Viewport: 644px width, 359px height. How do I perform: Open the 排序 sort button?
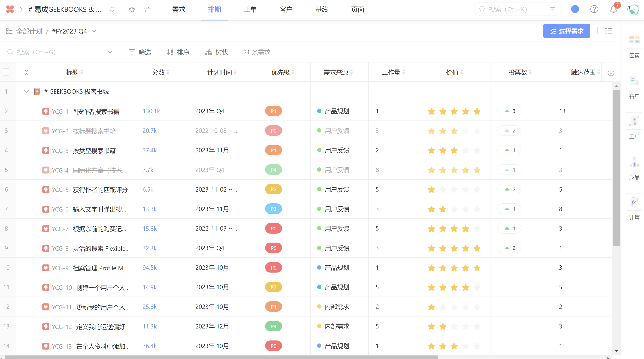178,52
